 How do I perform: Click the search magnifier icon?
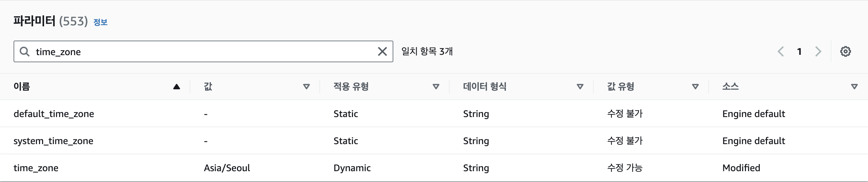[24, 51]
